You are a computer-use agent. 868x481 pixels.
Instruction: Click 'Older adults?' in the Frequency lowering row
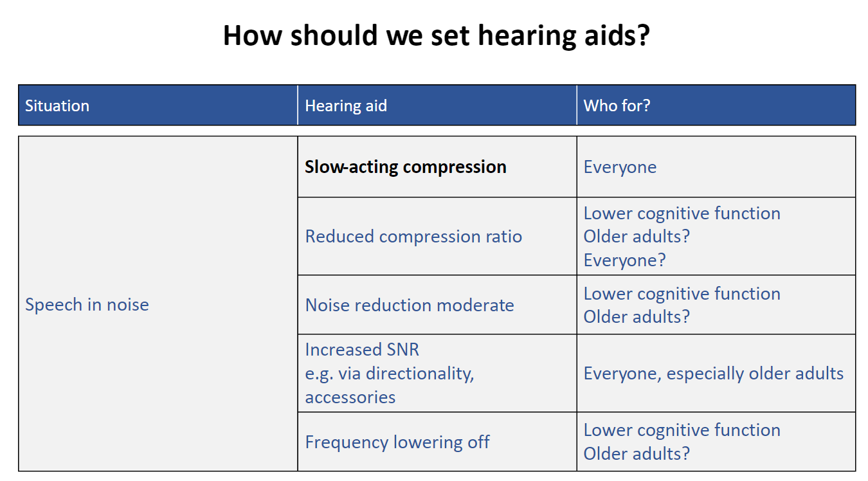(637, 453)
